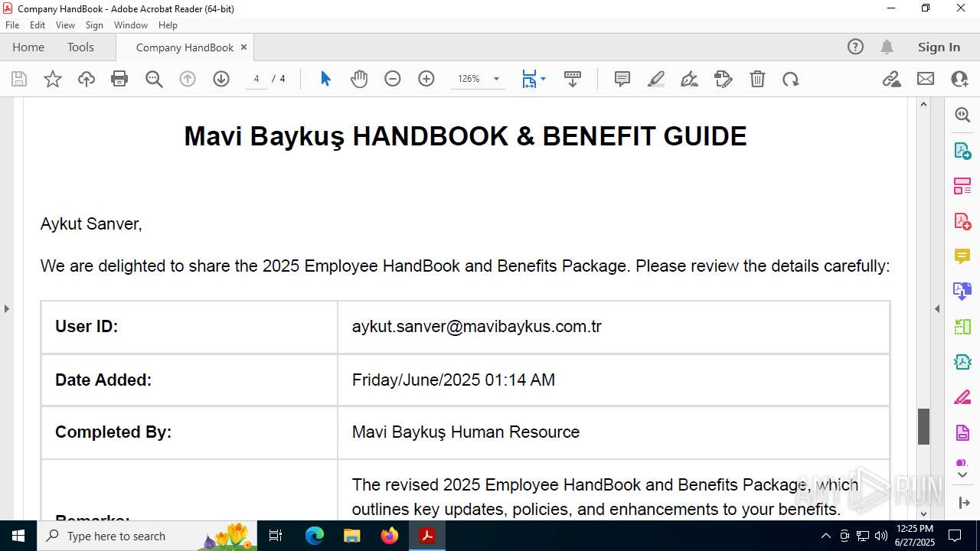
Task: Click the Save file icon
Action: (19, 79)
